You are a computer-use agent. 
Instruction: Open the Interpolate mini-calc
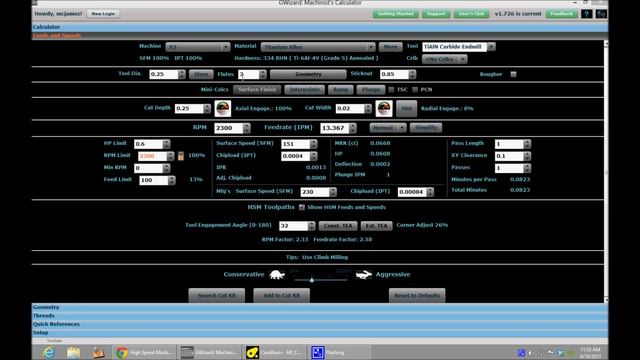304,89
